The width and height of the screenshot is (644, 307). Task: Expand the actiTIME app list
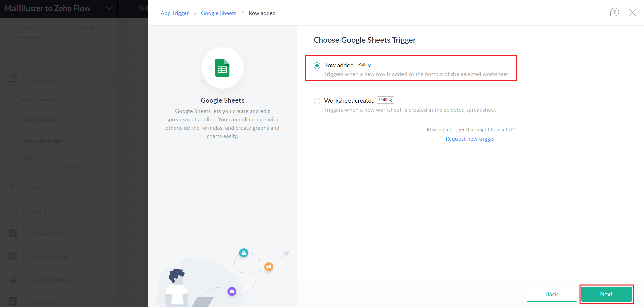click(x=100, y=211)
